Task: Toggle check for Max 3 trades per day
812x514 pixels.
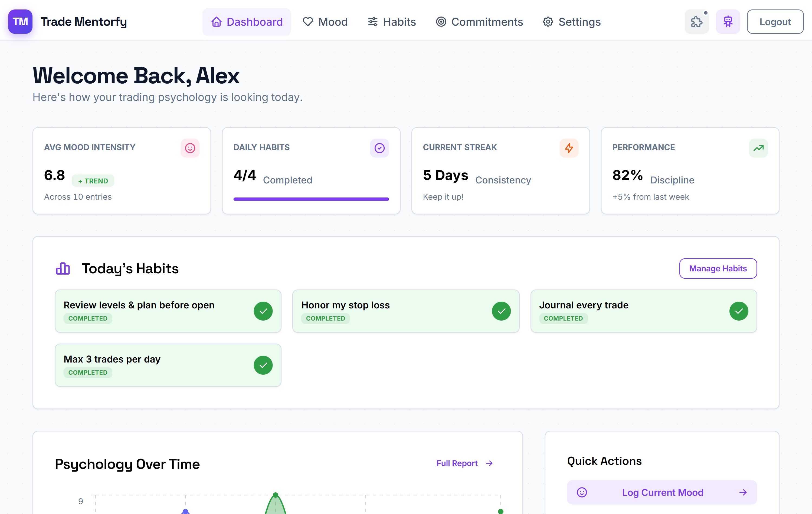Action: coord(263,365)
